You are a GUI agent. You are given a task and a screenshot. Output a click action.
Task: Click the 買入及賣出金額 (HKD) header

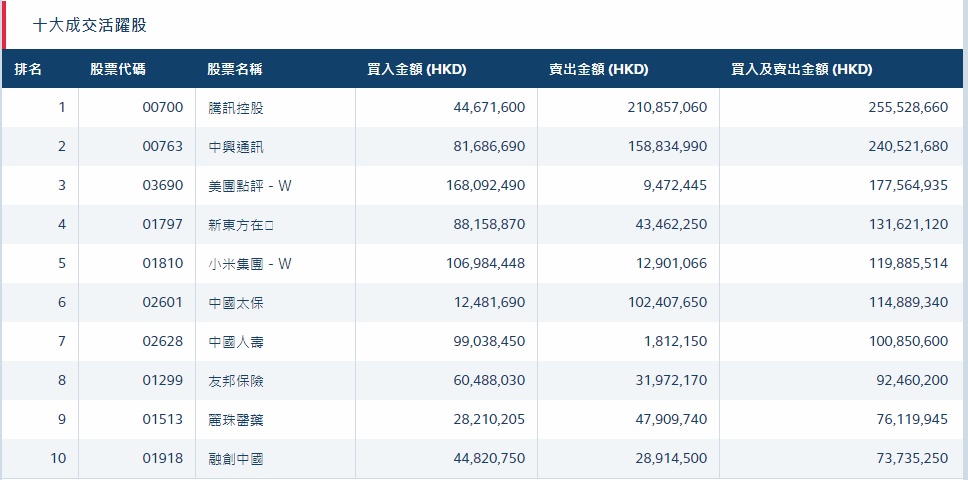coord(801,69)
